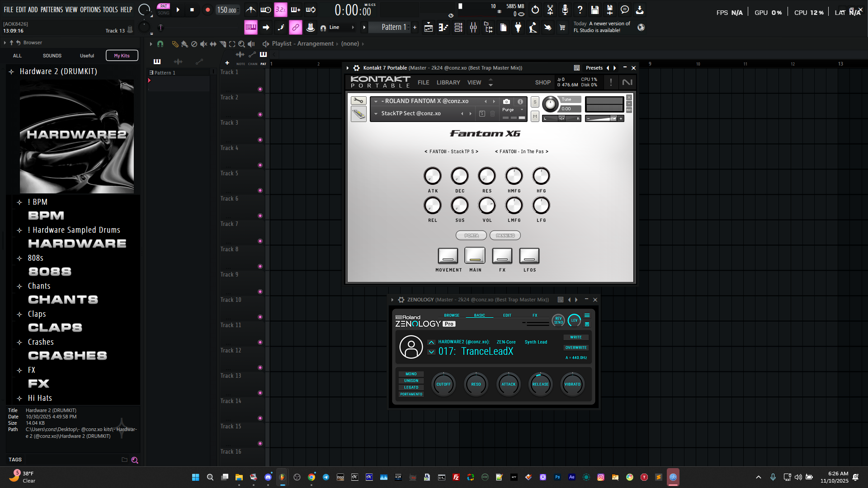Enable MONO mode in Zenology

pyautogui.click(x=411, y=374)
